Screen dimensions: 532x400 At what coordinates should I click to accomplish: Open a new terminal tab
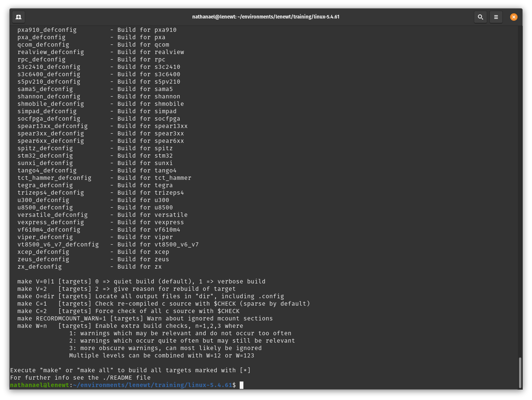coord(19,17)
